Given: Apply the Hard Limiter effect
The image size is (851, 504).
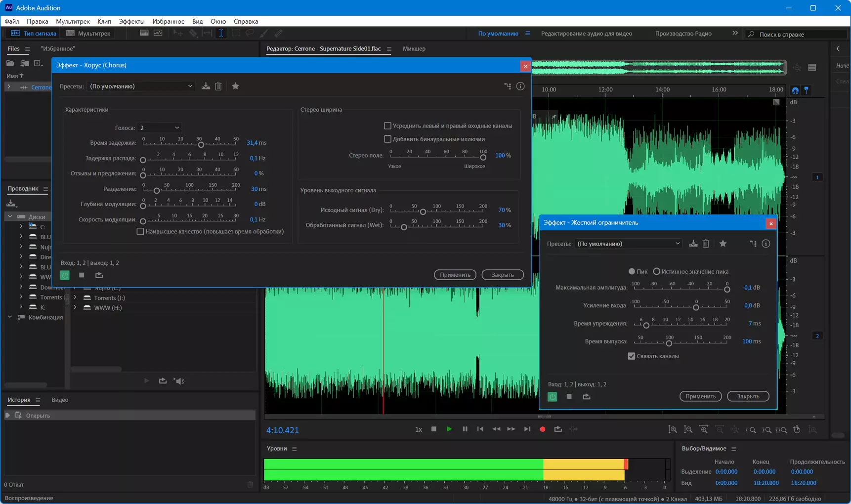Looking at the screenshot, I should 701,396.
